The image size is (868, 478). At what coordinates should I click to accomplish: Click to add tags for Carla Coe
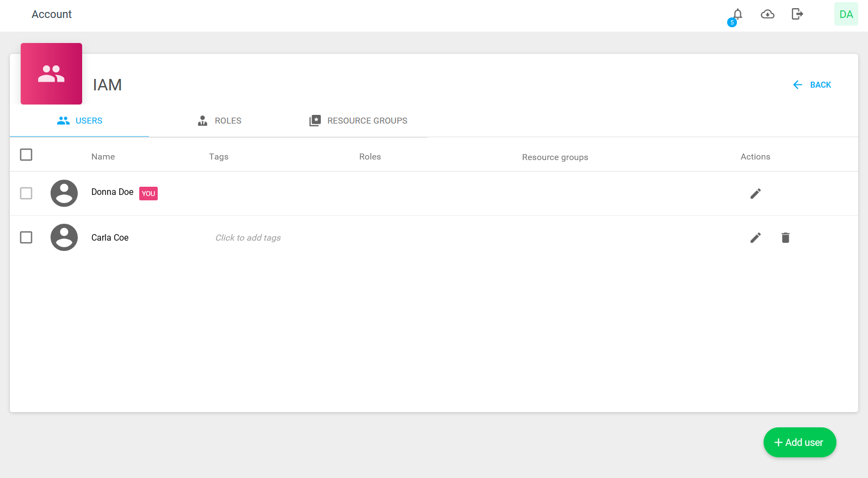pos(248,238)
